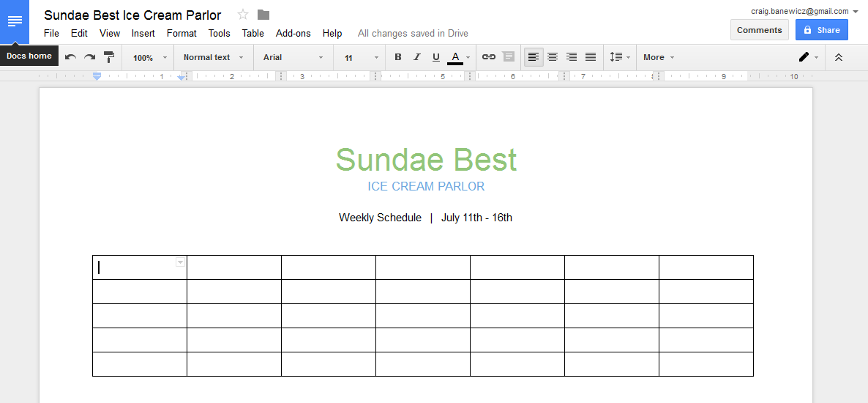Insert a comment with the comment icon

508,57
